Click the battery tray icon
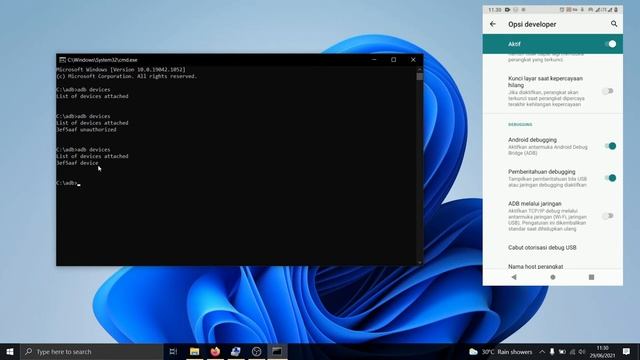The height and width of the screenshot is (360, 640). click(562, 352)
